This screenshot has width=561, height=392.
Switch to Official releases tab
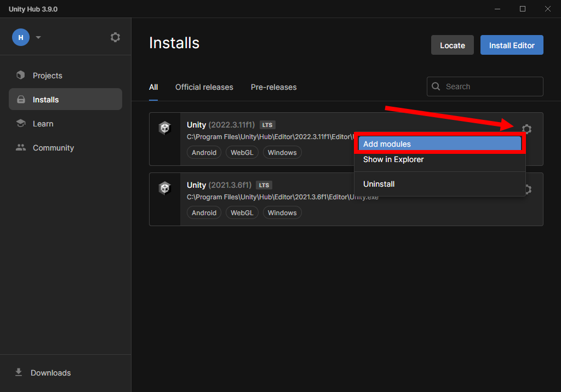click(x=204, y=87)
